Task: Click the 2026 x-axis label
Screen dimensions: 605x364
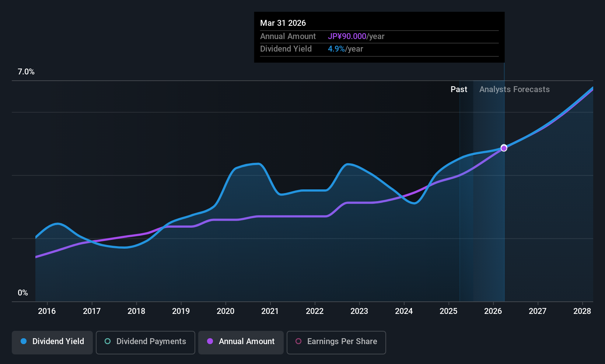Action: pyautogui.click(x=493, y=311)
